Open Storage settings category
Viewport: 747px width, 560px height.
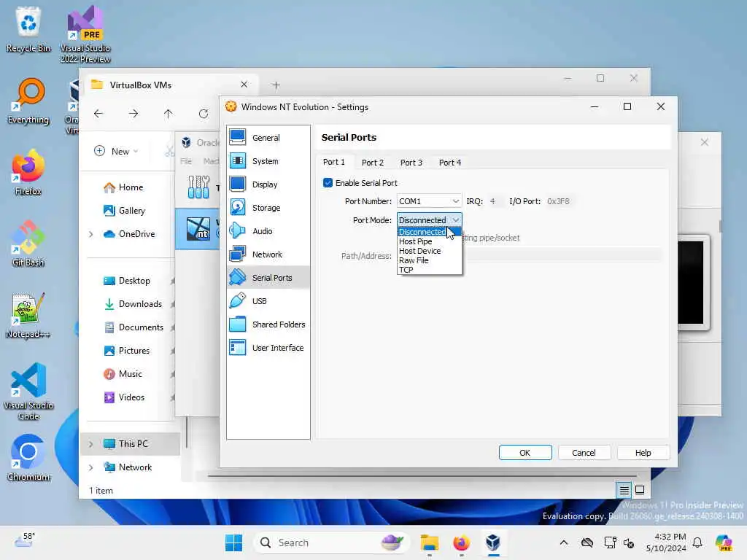(x=268, y=208)
